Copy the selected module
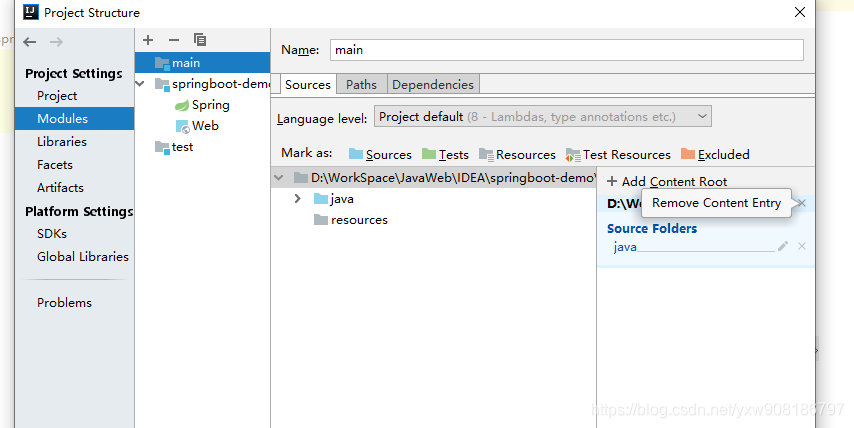This screenshot has height=428, width=854. (x=200, y=40)
